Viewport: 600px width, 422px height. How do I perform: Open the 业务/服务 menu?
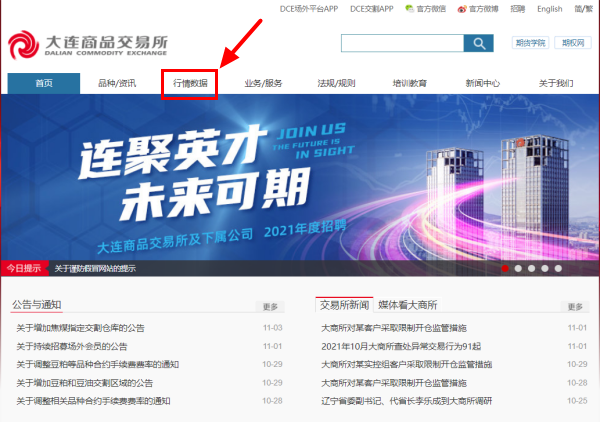[263, 83]
